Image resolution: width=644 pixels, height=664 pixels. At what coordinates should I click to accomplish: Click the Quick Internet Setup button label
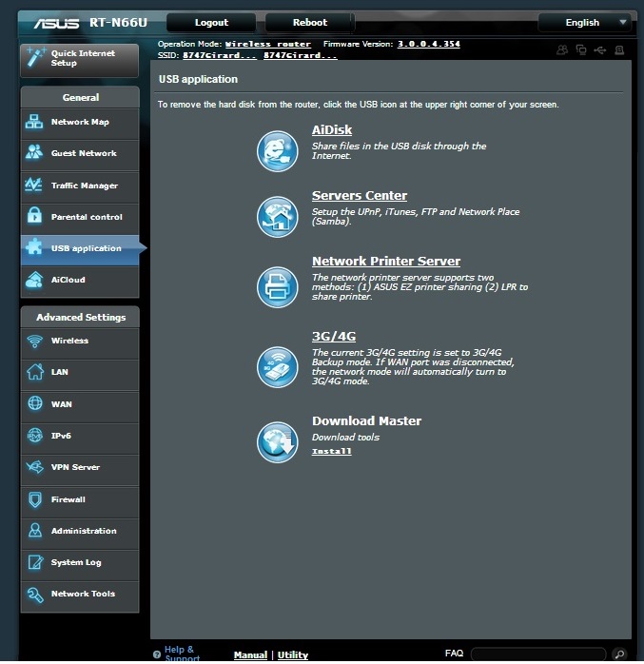pos(83,58)
